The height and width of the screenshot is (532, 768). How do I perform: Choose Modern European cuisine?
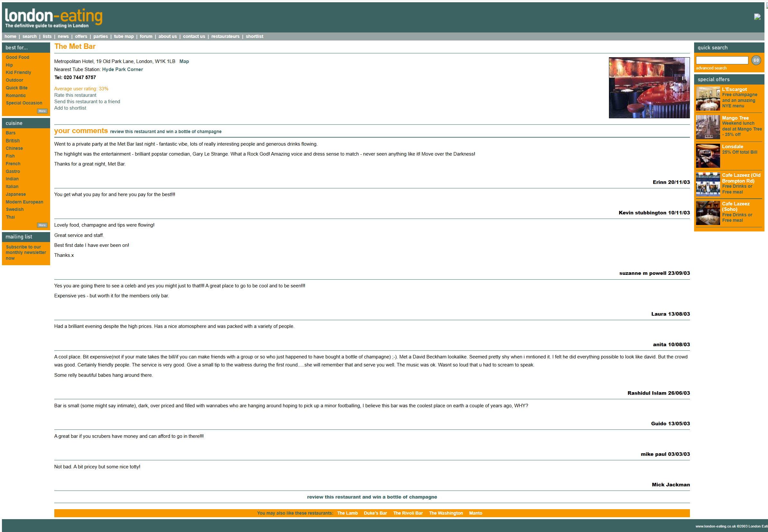point(24,202)
